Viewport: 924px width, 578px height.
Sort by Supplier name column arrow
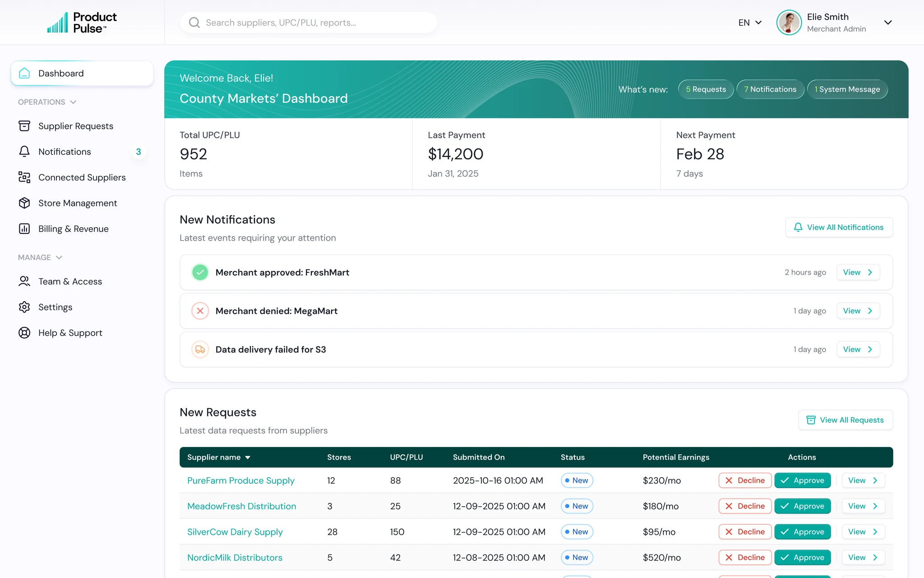(x=248, y=457)
